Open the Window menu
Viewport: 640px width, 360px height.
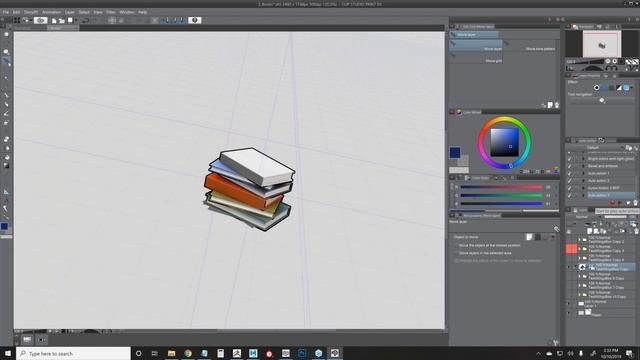[127, 12]
